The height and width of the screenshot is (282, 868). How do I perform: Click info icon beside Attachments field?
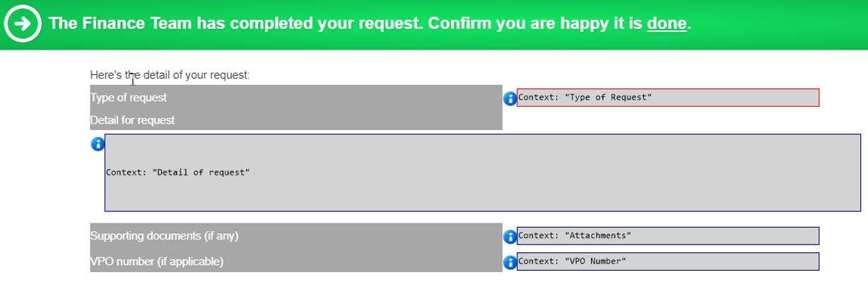pos(509,237)
